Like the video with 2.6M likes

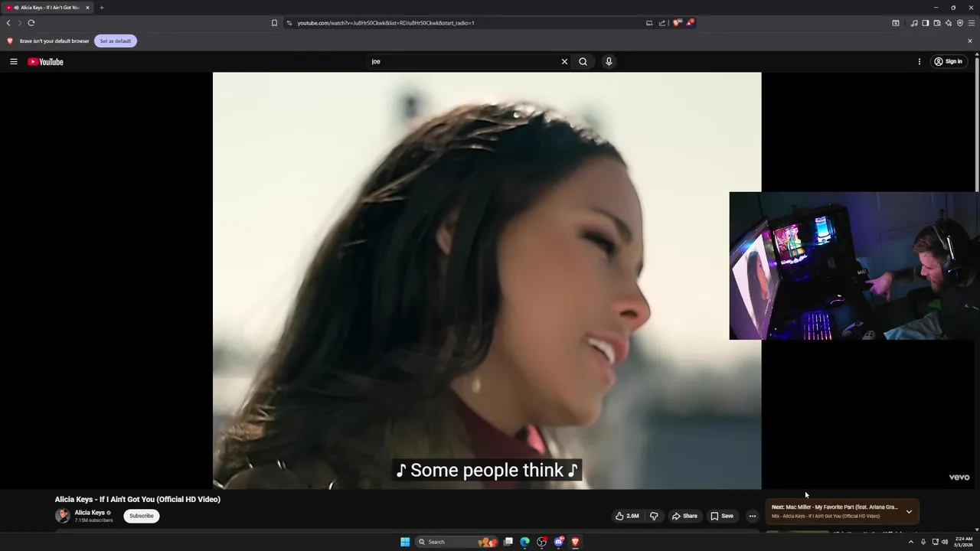click(627, 516)
